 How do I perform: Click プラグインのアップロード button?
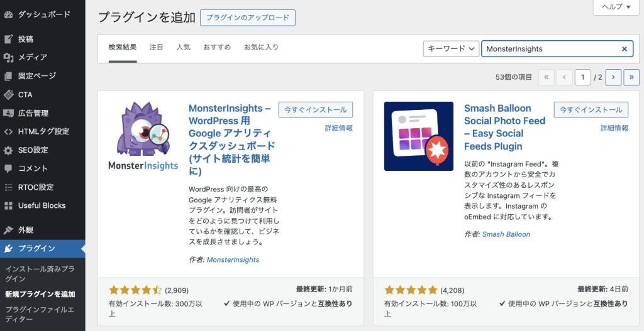[x=248, y=18]
